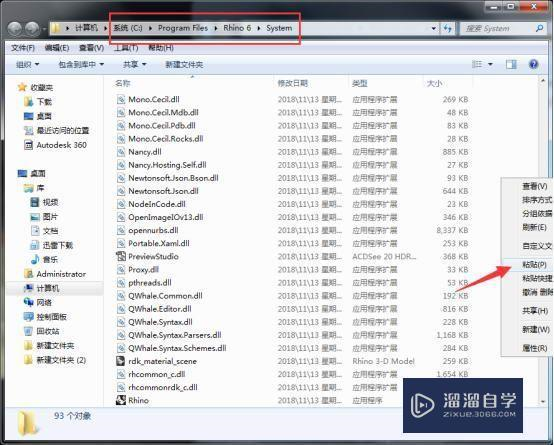Click the forward navigation arrow button
554x445 pixels.
tap(32, 28)
